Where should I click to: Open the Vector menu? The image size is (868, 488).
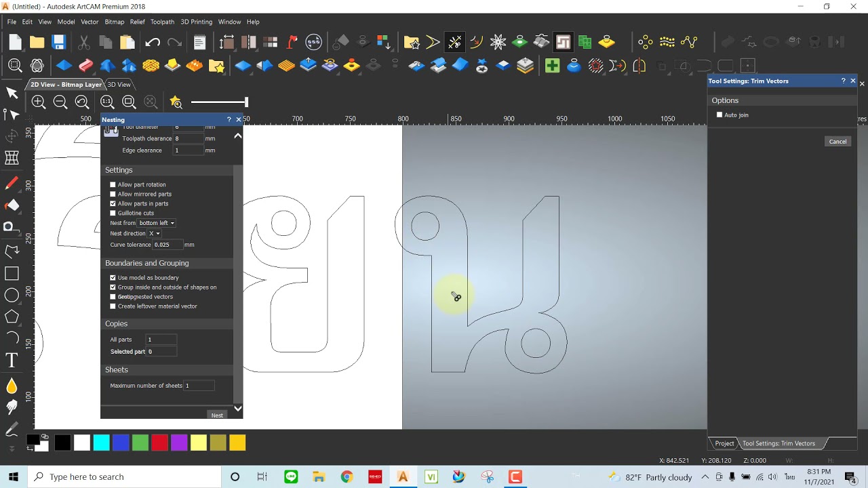[x=90, y=22]
